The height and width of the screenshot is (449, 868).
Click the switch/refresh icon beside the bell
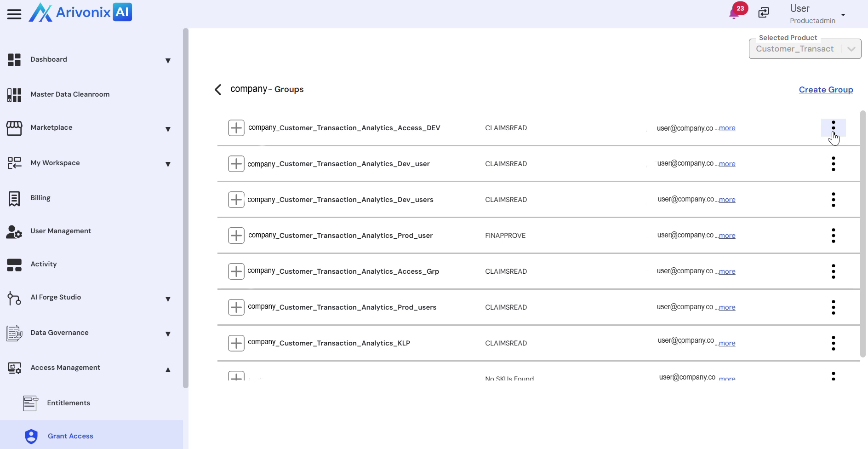point(764,13)
